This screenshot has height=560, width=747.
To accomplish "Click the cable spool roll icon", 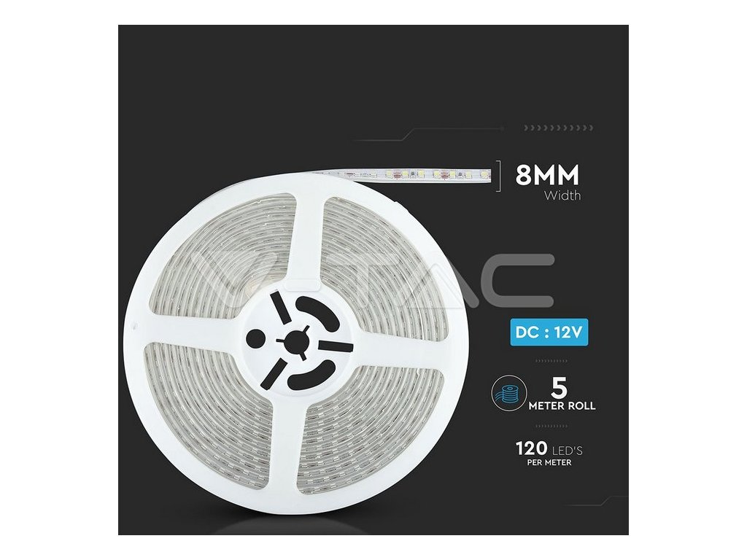I will (509, 393).
